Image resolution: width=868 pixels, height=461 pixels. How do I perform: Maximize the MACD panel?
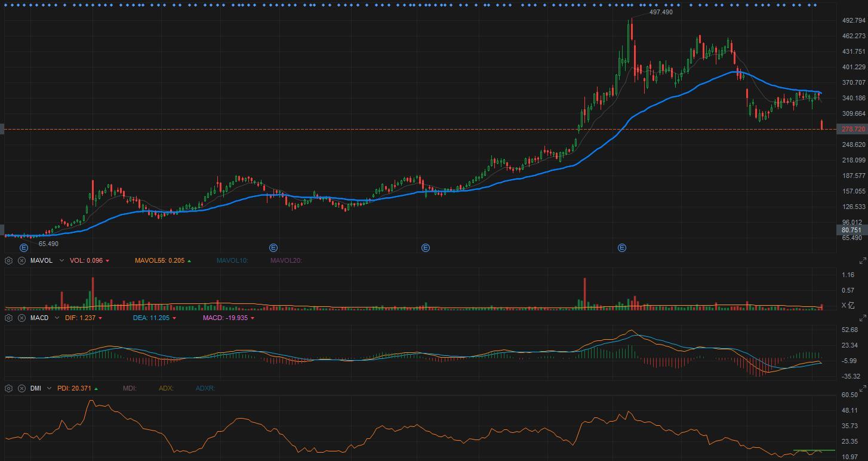[x=863, y=318]
